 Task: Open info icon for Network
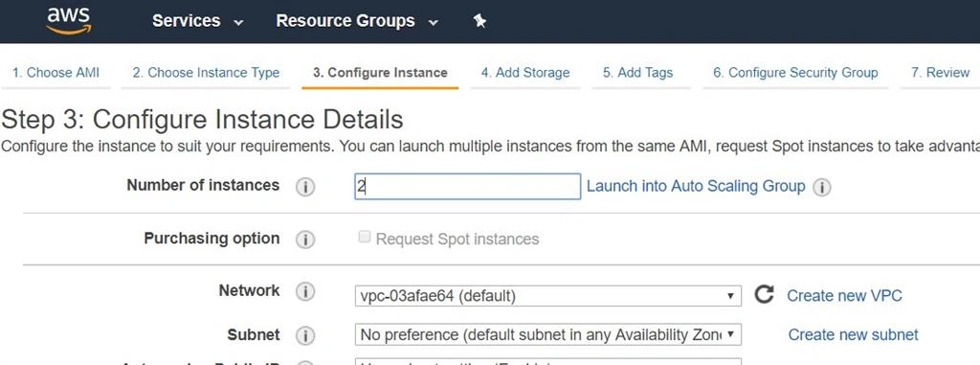point(305,292)
